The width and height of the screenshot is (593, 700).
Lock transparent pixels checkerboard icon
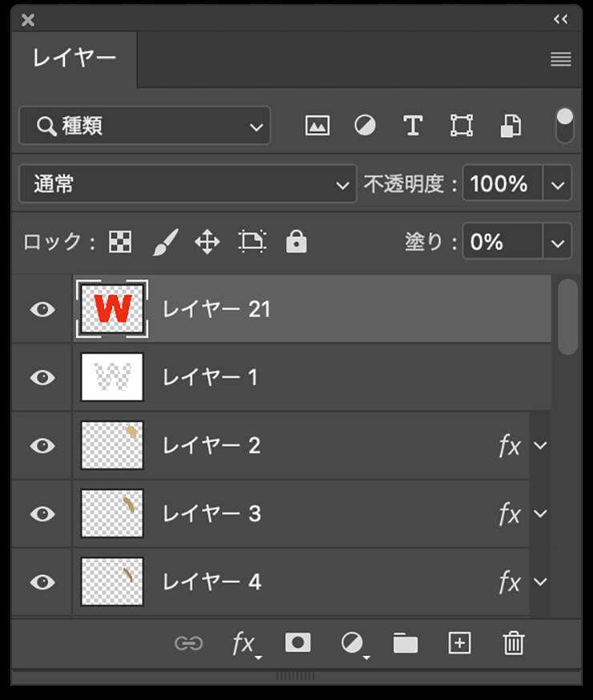[x=120, y=241]
